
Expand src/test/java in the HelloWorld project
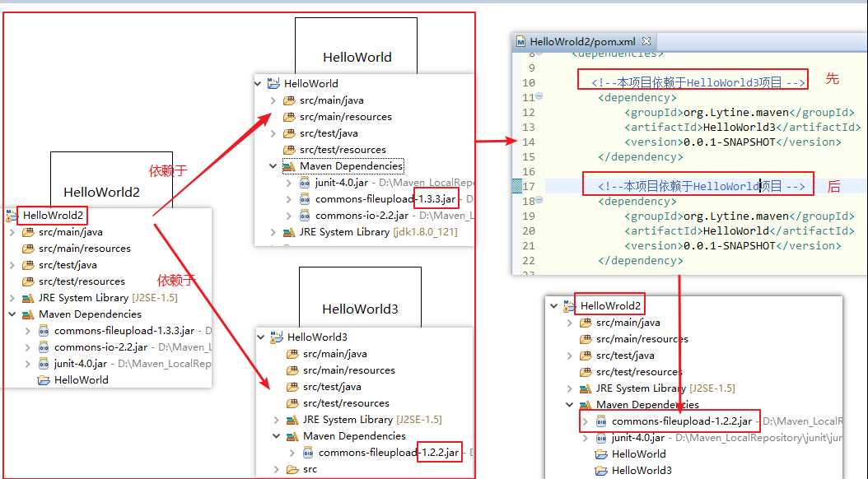click(273, 133)
